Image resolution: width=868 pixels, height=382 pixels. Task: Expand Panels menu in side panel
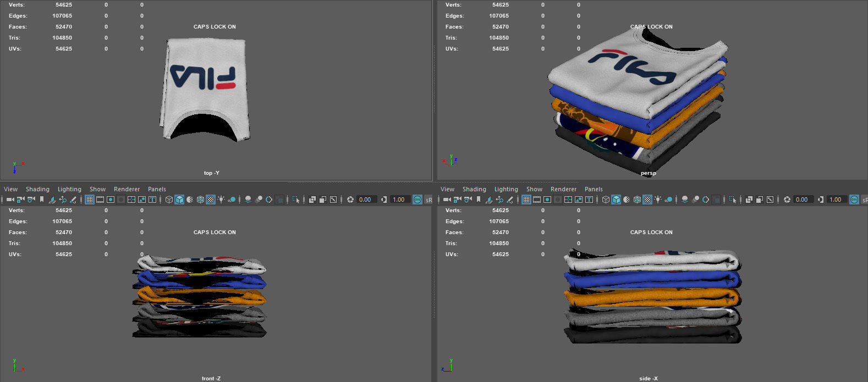[x=594, y=189]
